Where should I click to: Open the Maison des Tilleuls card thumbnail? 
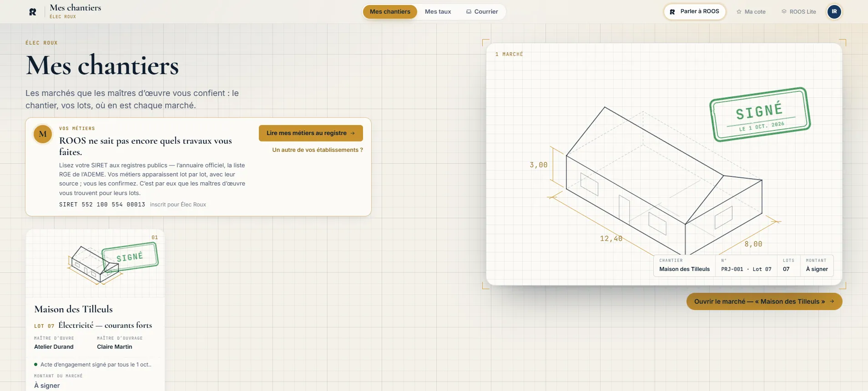pos(96,263)
